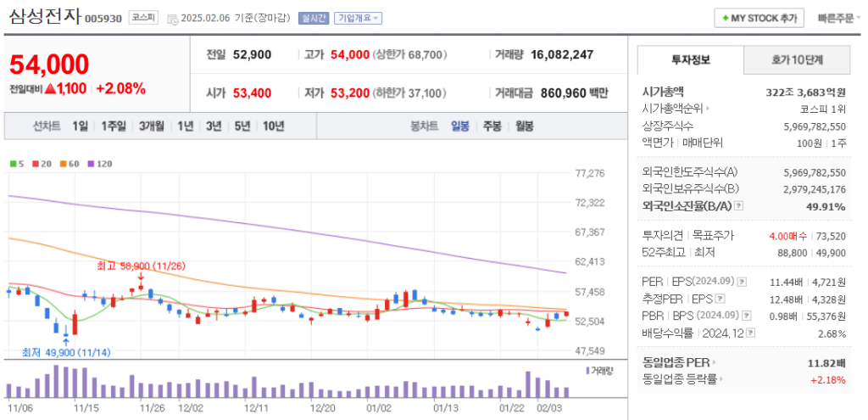Click the 삼성전자 stock name heading
The width and height of the screenshot is (868, 420).
tap(45, 17)
